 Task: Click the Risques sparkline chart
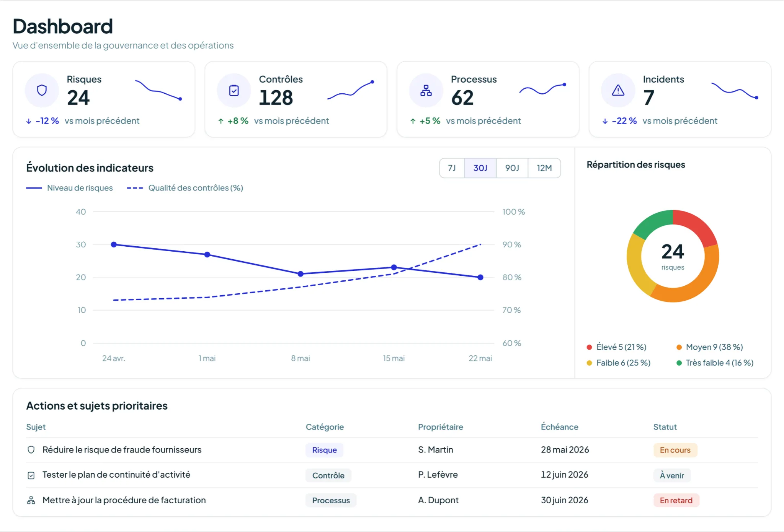158,90
